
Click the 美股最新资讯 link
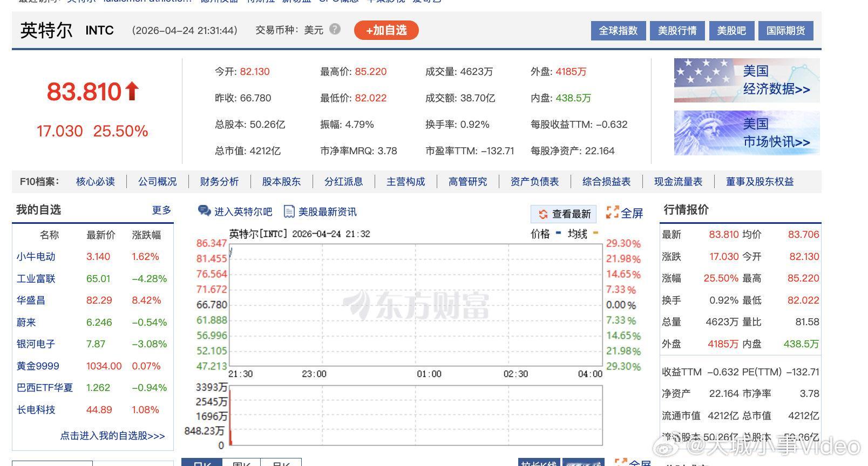(328, 212)
